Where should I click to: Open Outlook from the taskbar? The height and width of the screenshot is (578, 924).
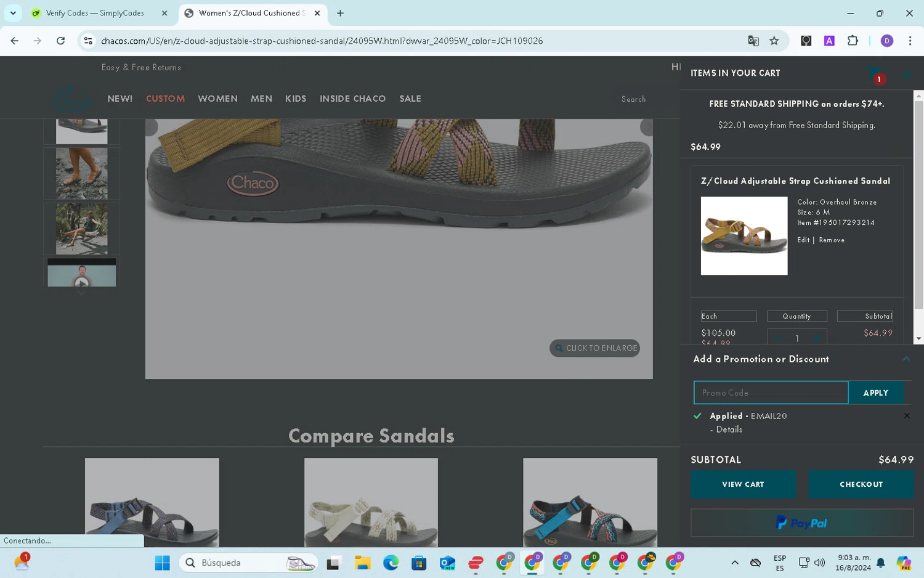point(447,563)
